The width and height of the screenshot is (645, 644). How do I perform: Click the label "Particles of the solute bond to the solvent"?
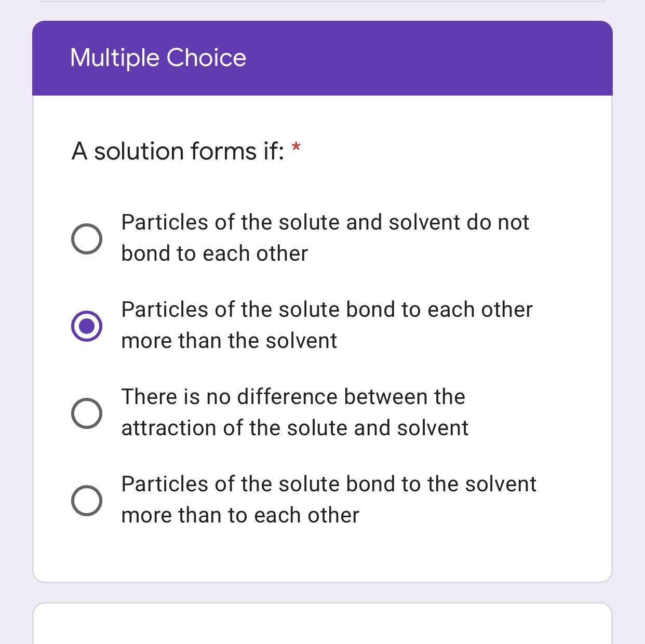[x=329, y=484]
